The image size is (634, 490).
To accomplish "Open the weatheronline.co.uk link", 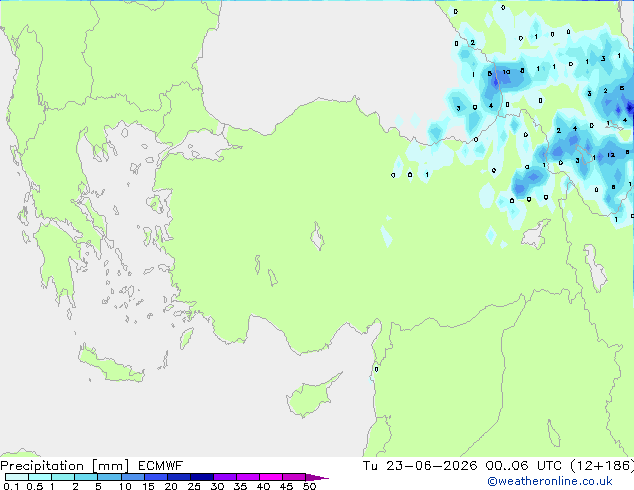I will coord(550,481).
